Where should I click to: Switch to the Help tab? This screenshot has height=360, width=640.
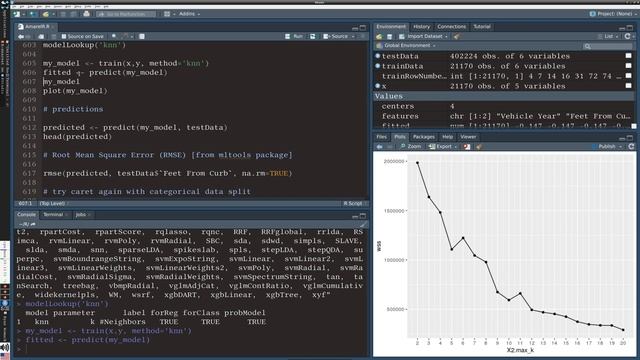click(x=447, y=137)
